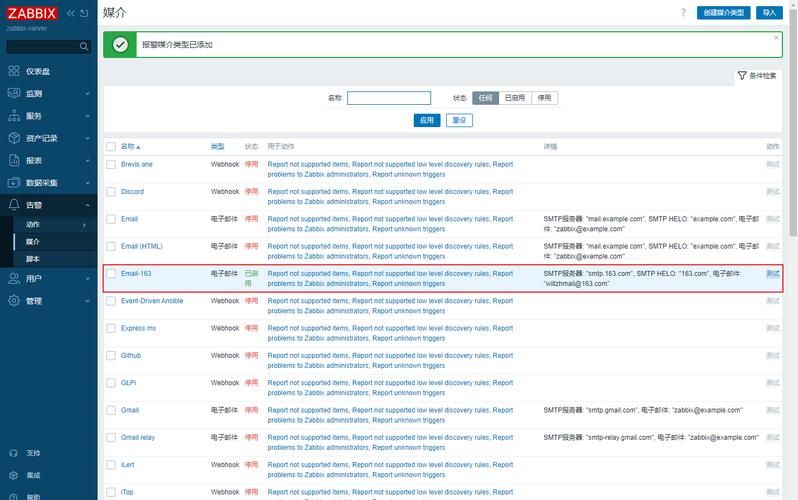Collapse the 告警 menu chevron

(x=87, y=205)
